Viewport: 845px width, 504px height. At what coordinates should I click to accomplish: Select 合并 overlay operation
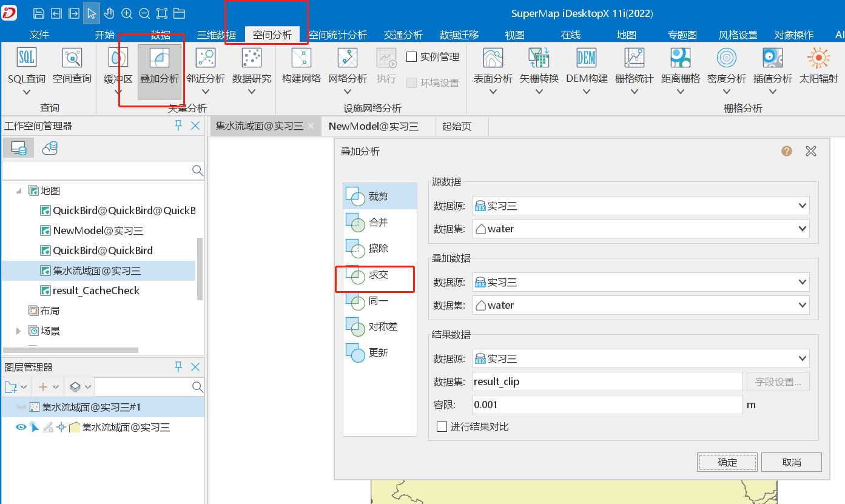380,223
